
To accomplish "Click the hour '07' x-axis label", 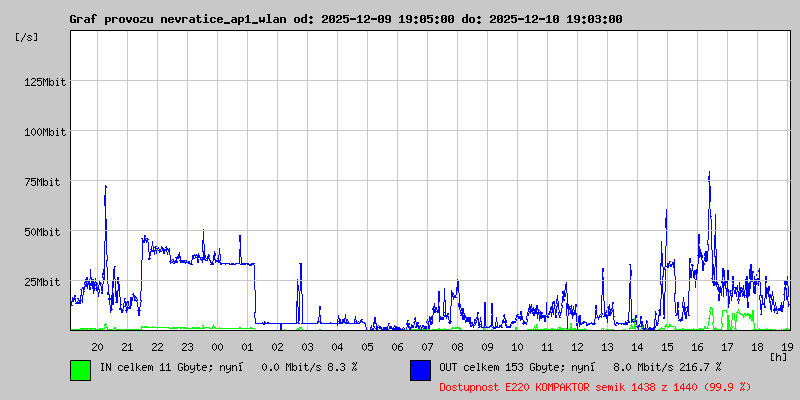I will coord(428,347).
